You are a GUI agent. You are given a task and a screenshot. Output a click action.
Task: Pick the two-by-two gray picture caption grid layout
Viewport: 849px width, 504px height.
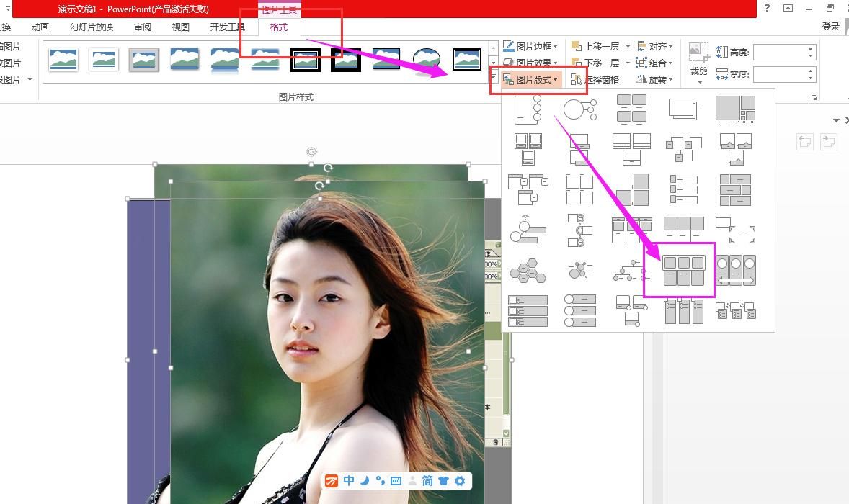631,109
